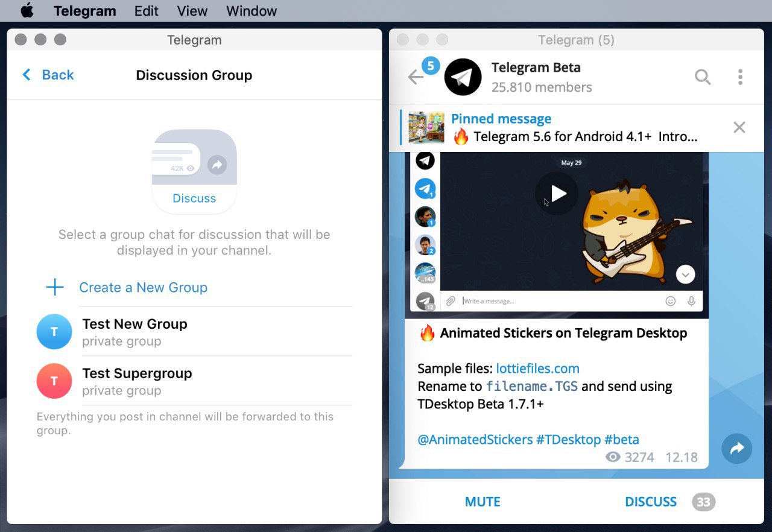Click the plus icon for new group
The width and height of the screenshot is (772, 532).
click(x=55, y=287)
